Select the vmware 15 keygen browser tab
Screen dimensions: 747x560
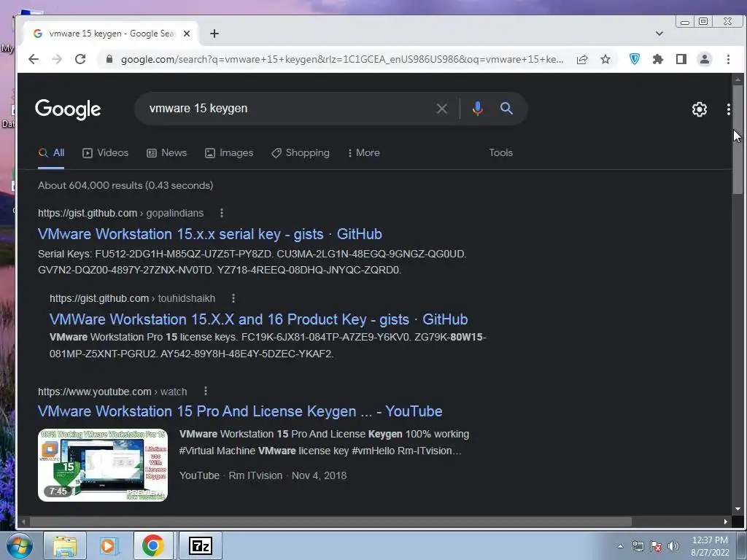click(x=111, y=34)
